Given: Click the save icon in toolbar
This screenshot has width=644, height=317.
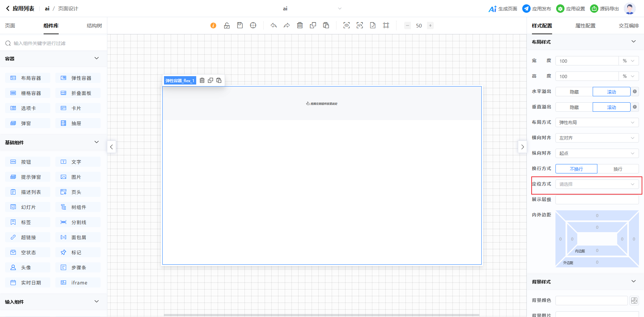Looking at the screenshot, I should 240,25.
